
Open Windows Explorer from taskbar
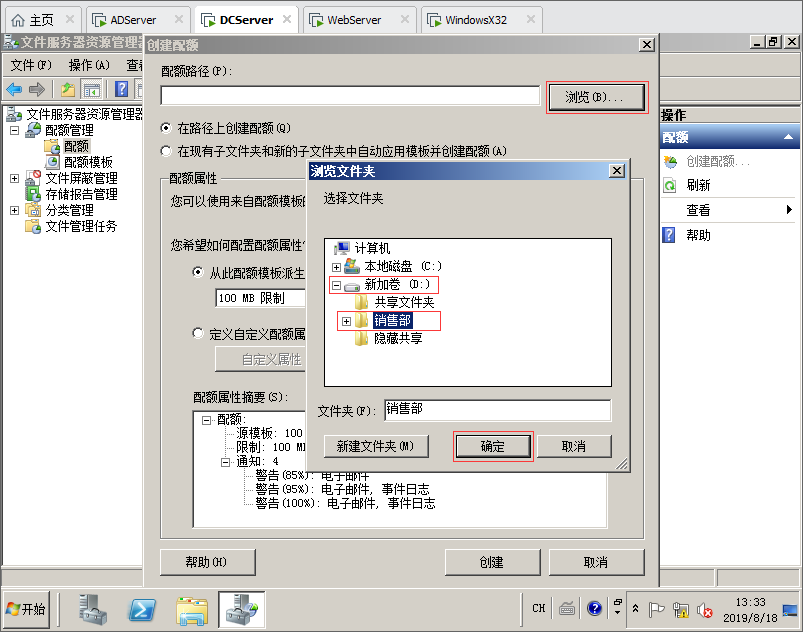[x=192, y=609]
